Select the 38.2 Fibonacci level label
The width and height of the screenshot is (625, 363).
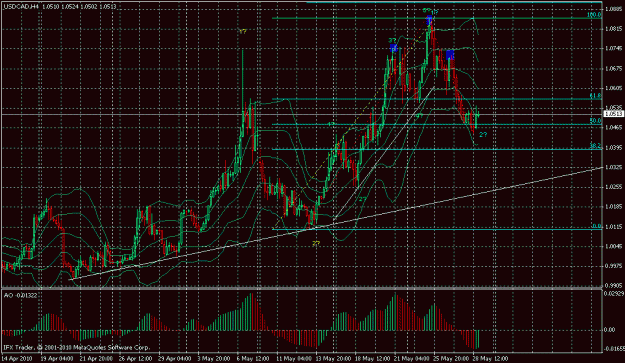point(595,146)
